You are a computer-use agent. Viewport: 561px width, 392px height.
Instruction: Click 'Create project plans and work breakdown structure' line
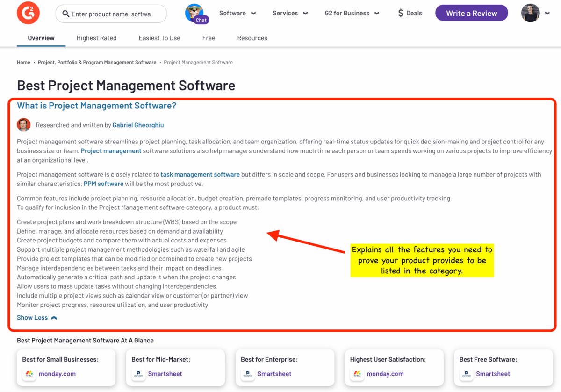(127, 222)
